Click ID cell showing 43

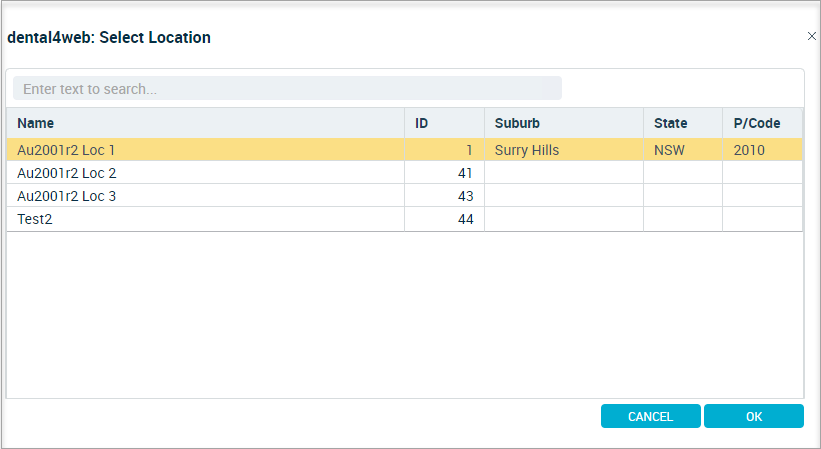point(445,196)
